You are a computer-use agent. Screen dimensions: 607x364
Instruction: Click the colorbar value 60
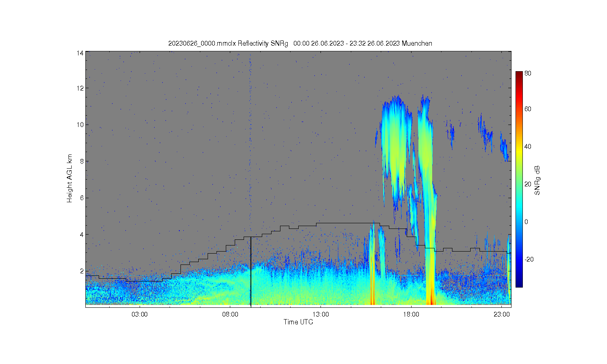pyautogui.click(x=528, y=109)
